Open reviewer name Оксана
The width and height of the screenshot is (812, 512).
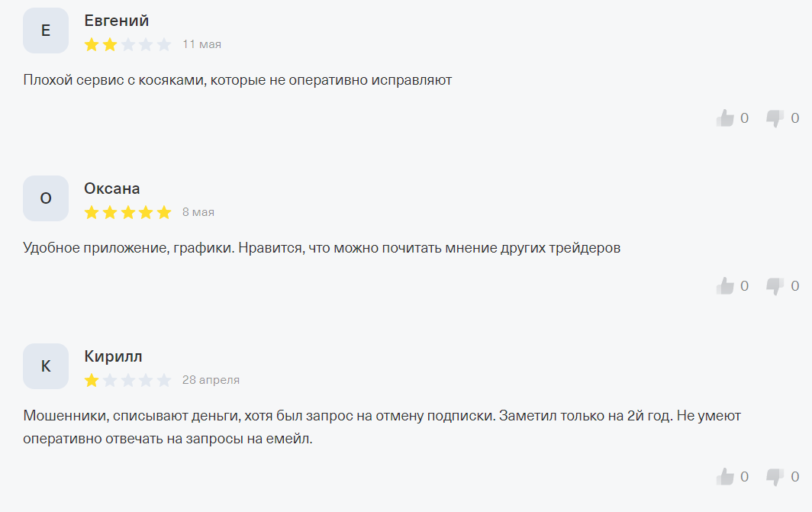[x=112, y=188]
